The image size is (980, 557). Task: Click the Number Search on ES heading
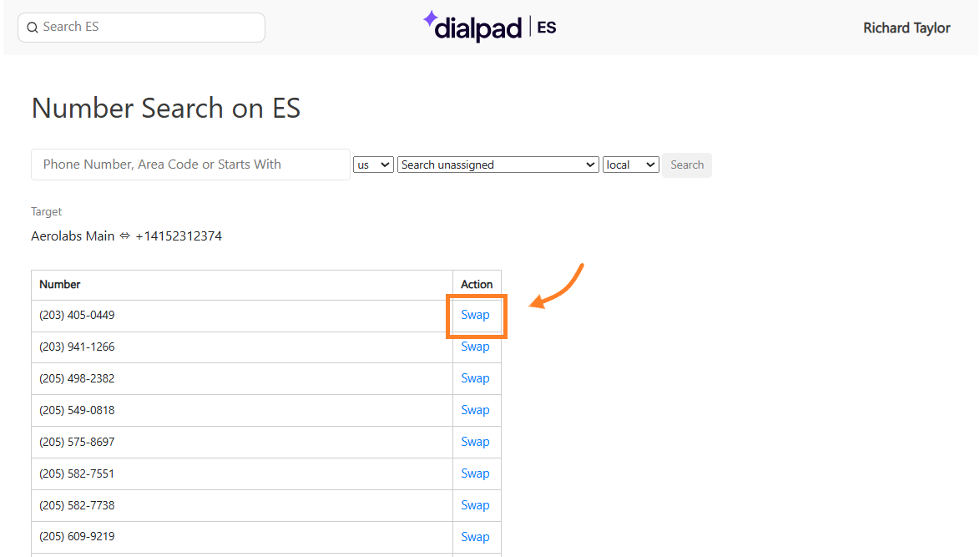click(x=166, y=109)
